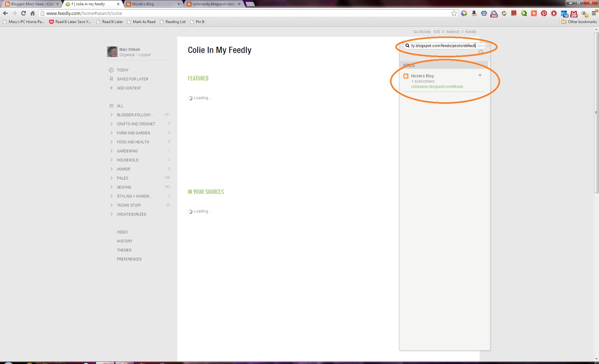
Task: Expand the Uncategorized category
Action: 111,214
